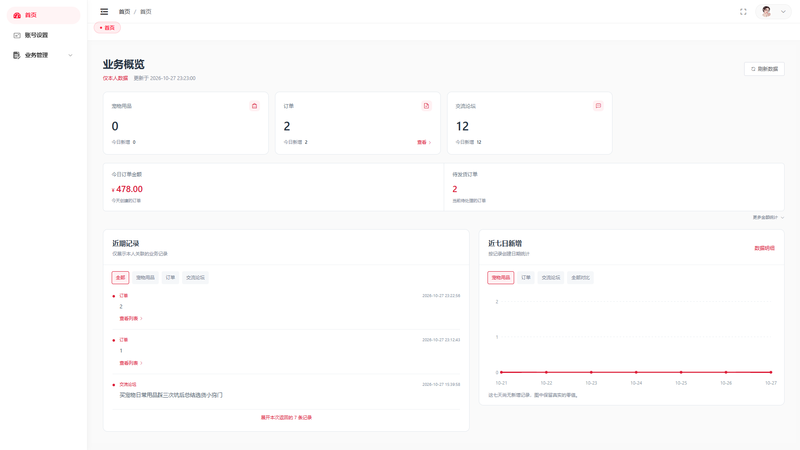Click 查看 link in the 订单 card
Viewport: 800px width, 450px height.
point(424,142)
